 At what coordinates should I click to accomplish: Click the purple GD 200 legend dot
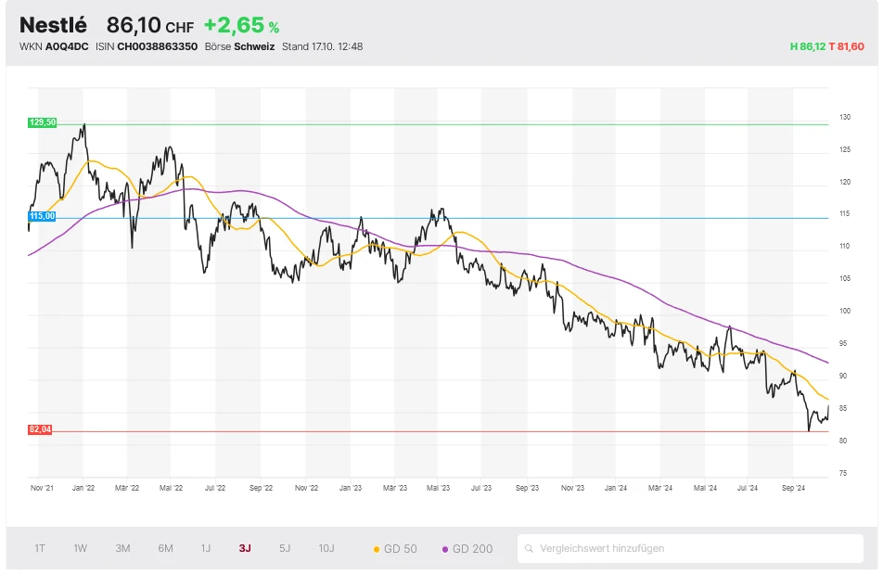tap(445, 549)
